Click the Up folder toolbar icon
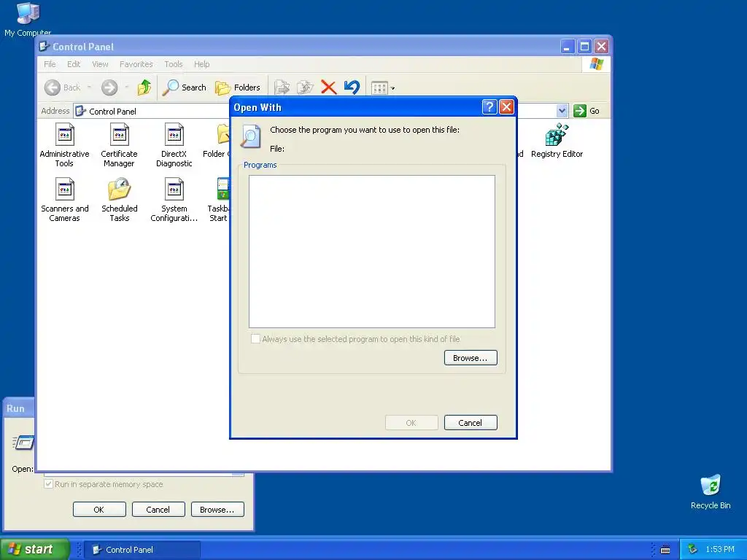The height and width of the screenshot is (560, 747). pos(144,87)
